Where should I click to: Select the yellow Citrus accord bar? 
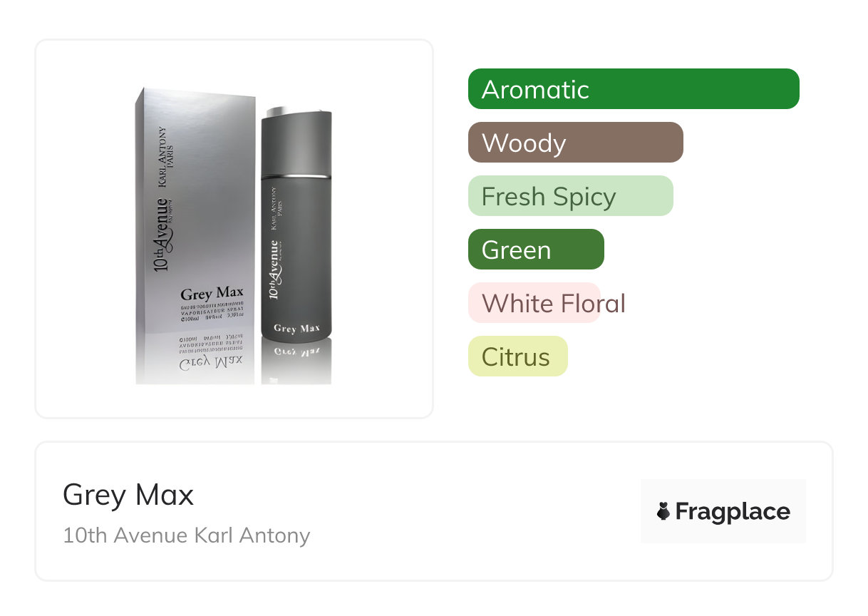(517, 356)
